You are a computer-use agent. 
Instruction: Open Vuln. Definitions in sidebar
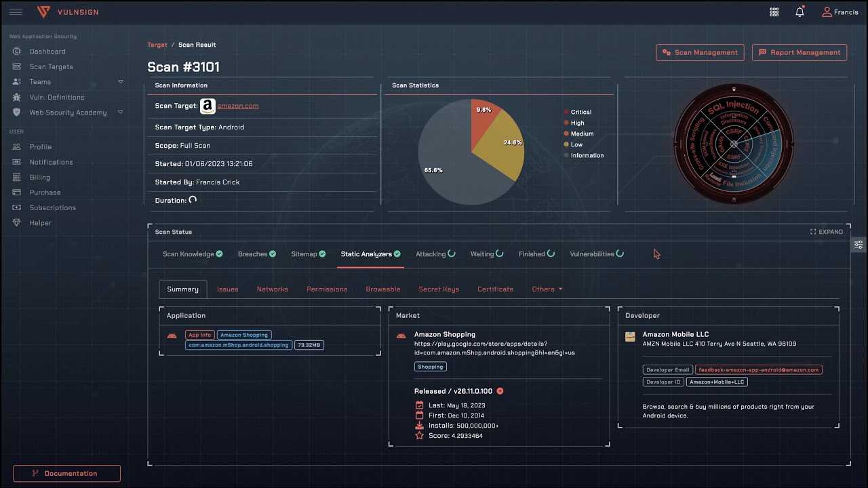click(x=57, y=97)
